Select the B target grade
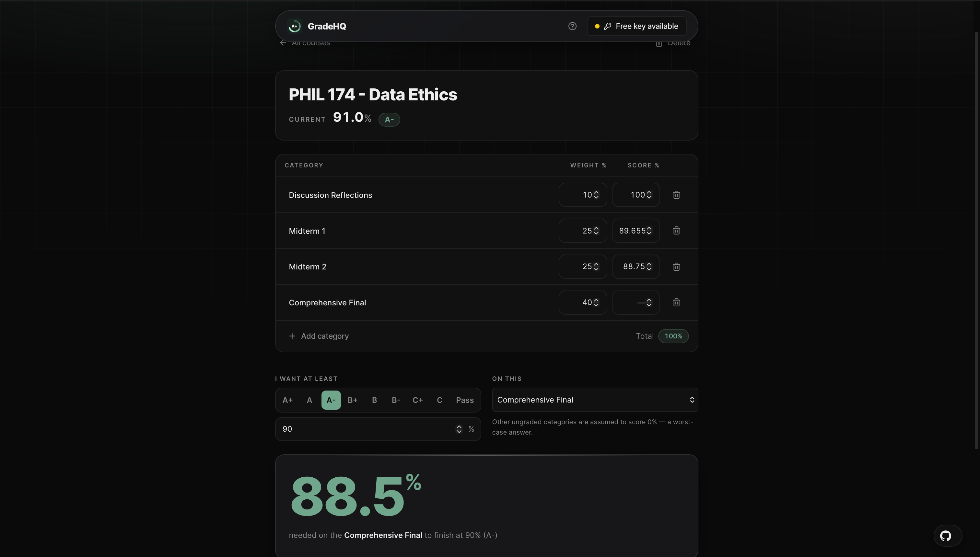This screenshot has height=557, width=980. click(x=374, y=400)
